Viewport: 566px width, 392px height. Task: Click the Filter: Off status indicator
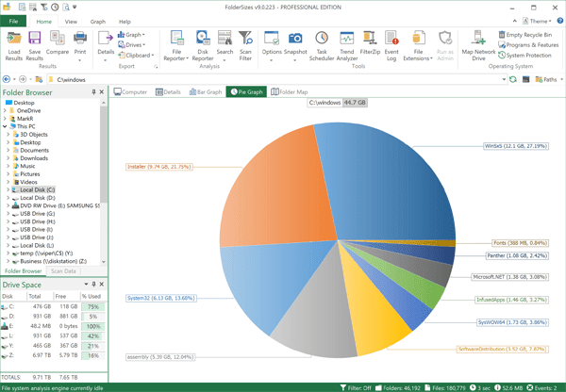click(356, 388)
